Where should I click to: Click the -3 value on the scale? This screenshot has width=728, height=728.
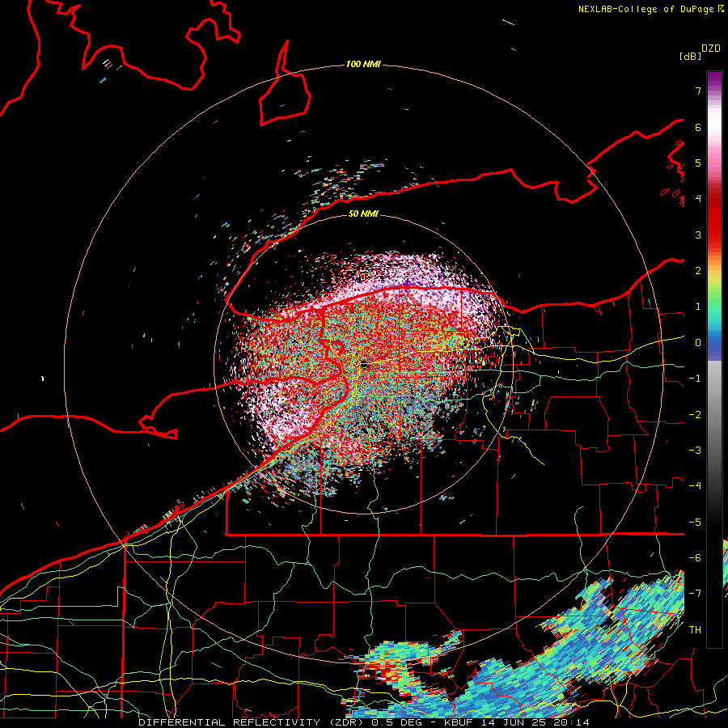pyautogui.click(x=695, y=451)
